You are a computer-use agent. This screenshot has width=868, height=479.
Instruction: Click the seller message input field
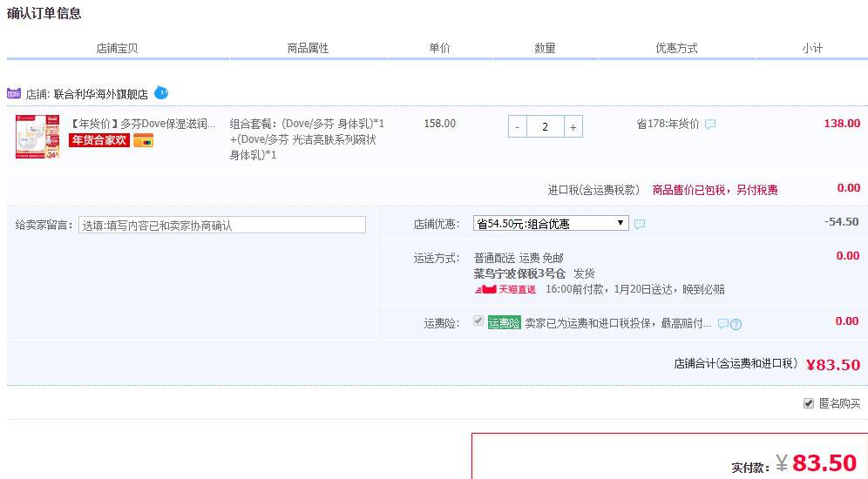click(x=222, y=225)
